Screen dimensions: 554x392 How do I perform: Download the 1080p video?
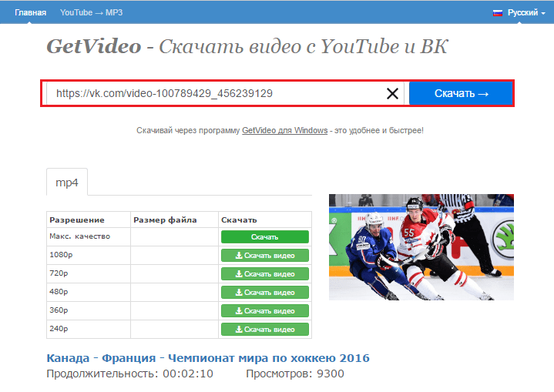265,256
